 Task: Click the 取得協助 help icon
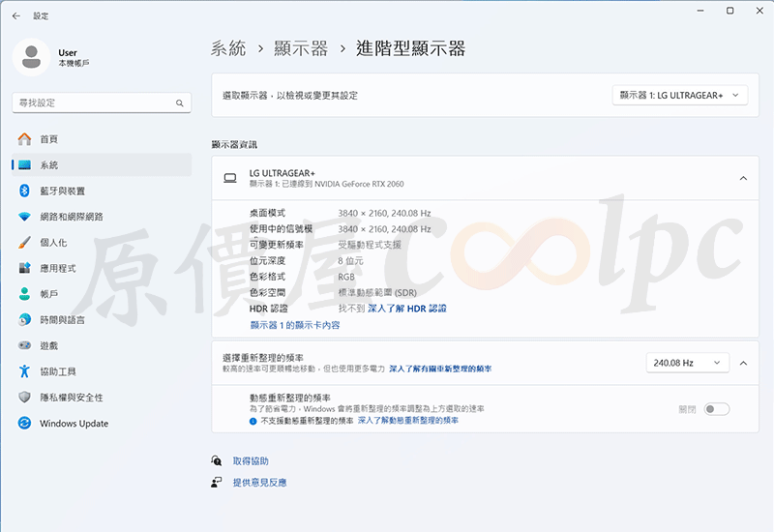(216, 461)
